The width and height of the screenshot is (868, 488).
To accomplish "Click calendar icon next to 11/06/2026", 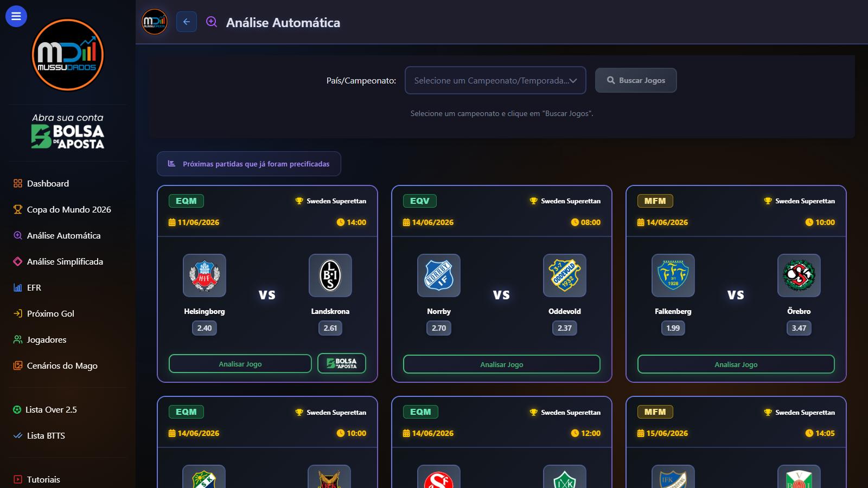I will (172, 222).
